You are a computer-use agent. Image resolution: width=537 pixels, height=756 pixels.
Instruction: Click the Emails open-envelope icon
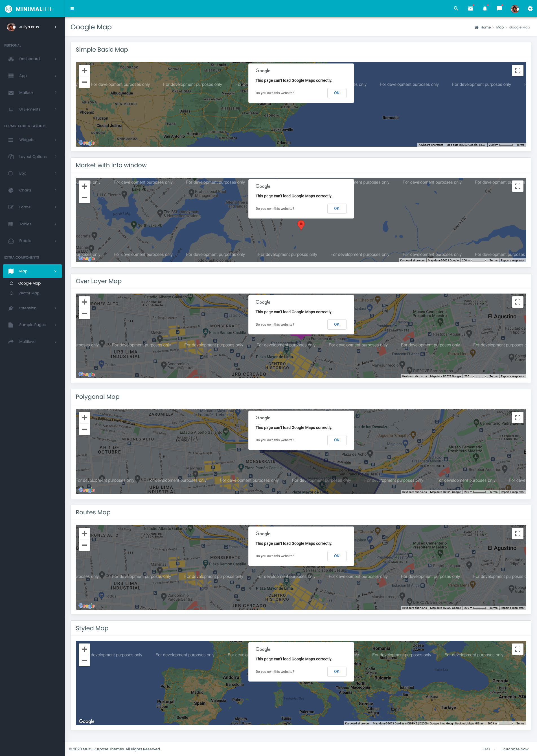(11, 241)
